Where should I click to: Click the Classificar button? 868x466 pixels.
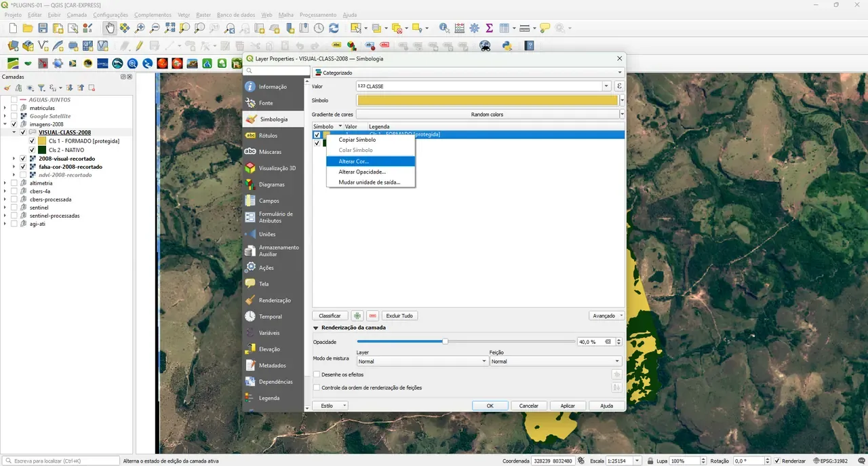[330, 315]
